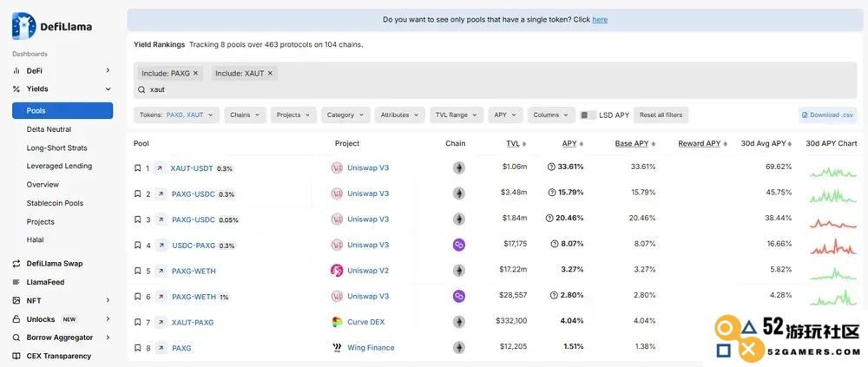Open the Projects filter dropdown
The image size is (868, 367).
293,115
